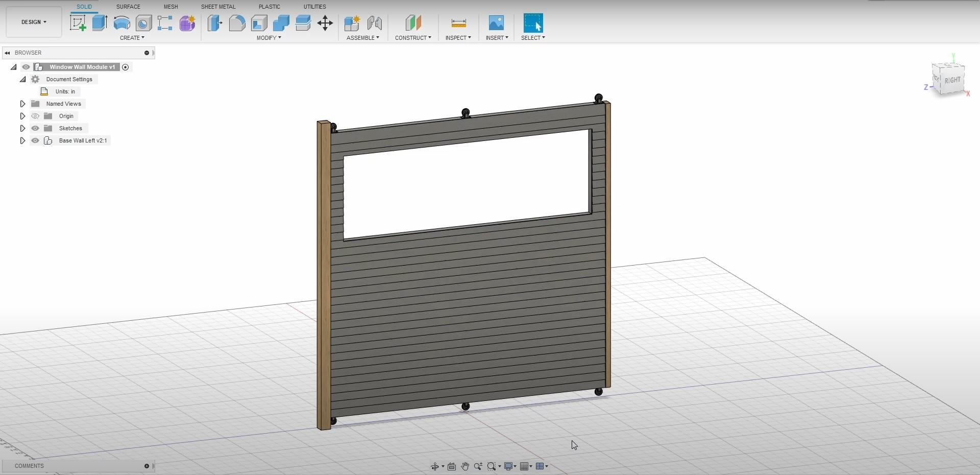980x475 pixels.
Task: Click the Zoom Window magnifier icon
Action: coord(492,466)
